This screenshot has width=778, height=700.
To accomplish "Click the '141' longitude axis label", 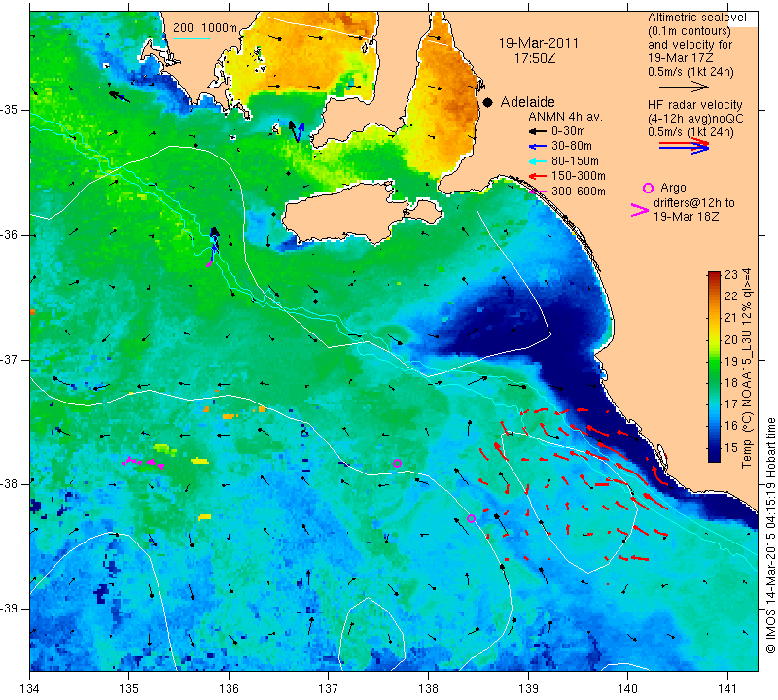I will [727, 689].
